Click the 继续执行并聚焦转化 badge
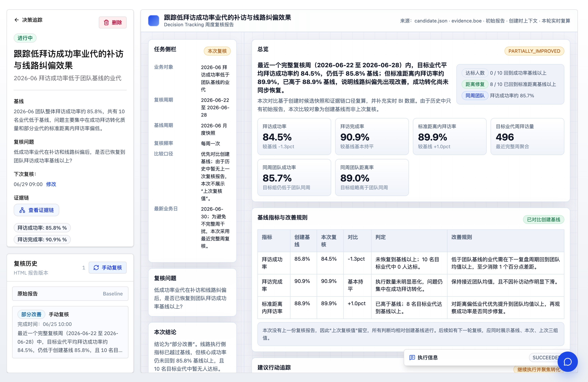588x382 pixels. [539, 369]
